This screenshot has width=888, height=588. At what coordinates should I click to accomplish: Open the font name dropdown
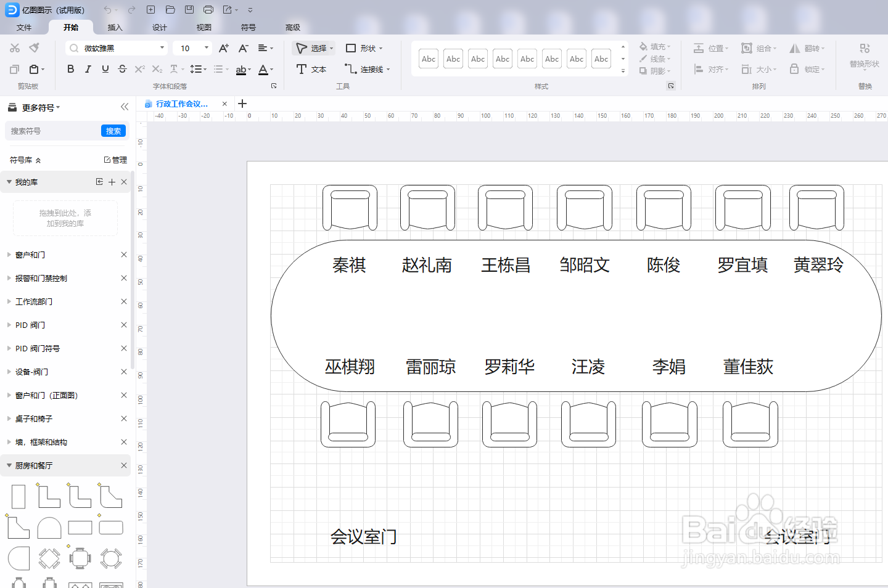(162, 47)
